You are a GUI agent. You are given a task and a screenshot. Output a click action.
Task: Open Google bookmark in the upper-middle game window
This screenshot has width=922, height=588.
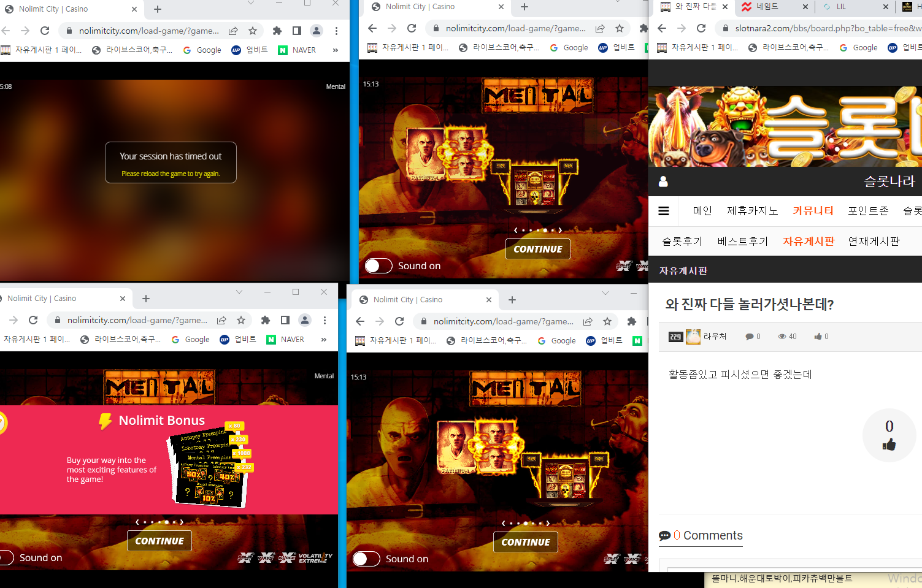pos(569,48)
